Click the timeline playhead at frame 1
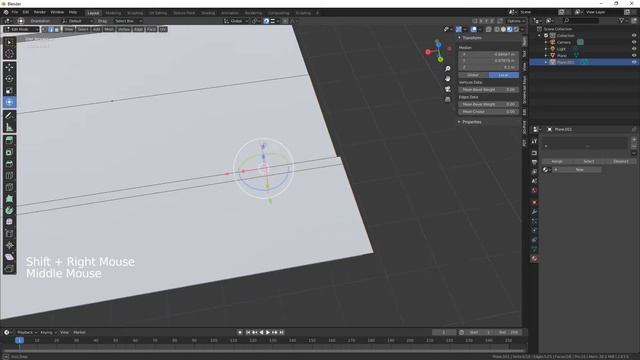 pos(19,340)
